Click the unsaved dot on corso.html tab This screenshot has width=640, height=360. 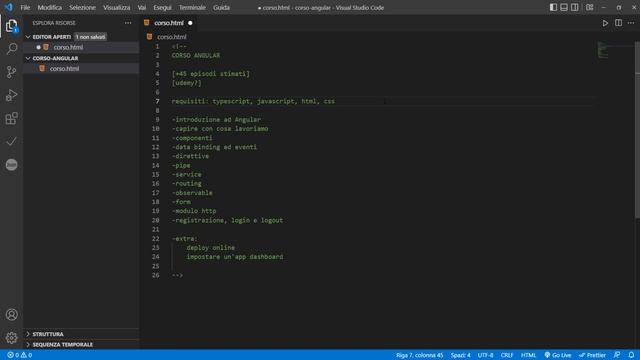[x=190, y=23]
